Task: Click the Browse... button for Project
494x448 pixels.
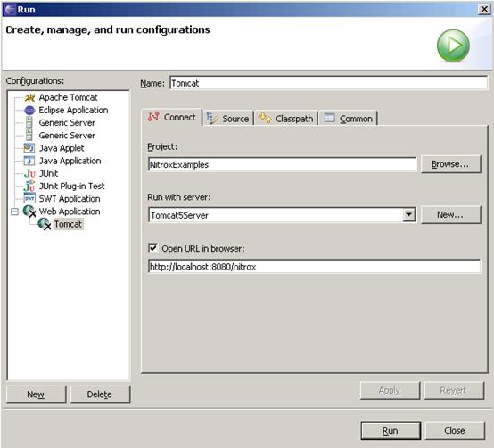Action: [450, 164]
